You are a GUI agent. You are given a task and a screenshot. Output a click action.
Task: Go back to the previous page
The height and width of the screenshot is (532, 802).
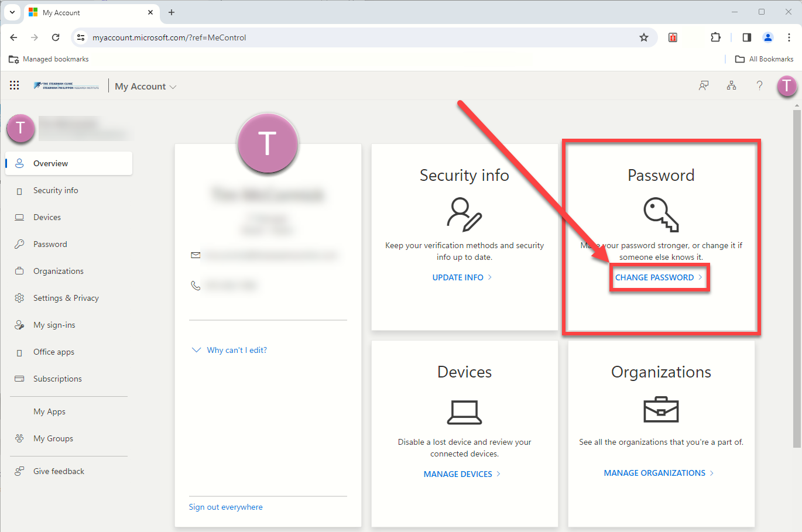click(13, 37)
